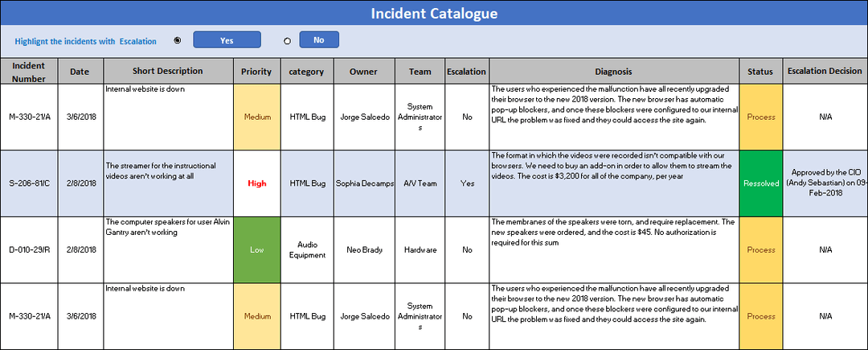868x350 pixels.
Task: Click the red High priority cell
Action: point(256,183)
